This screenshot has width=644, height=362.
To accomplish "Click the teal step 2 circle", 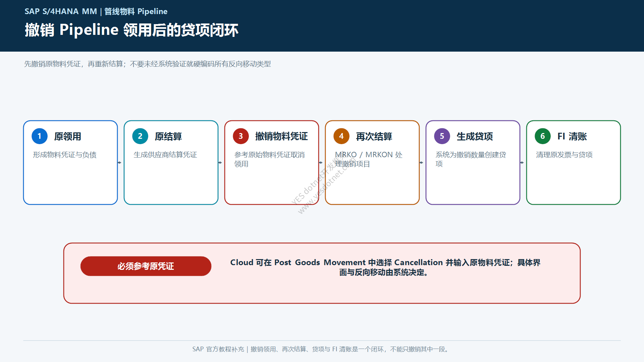I will pos(140,136).
